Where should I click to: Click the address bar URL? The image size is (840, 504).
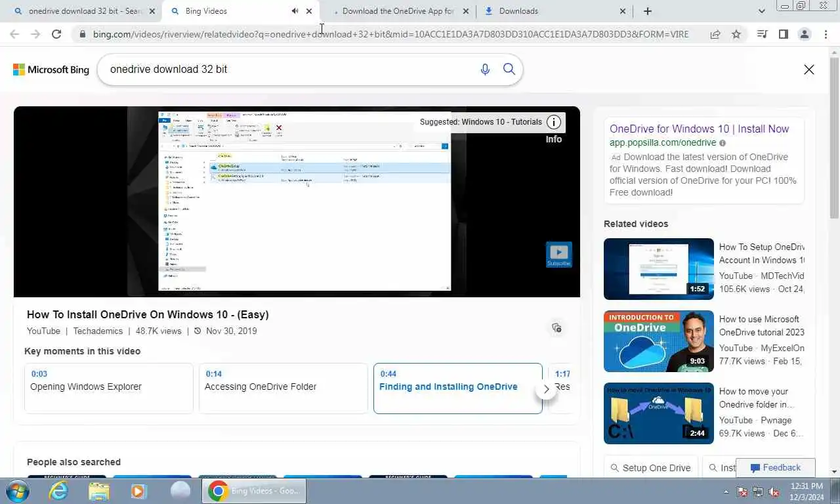(x=390, y=34)
